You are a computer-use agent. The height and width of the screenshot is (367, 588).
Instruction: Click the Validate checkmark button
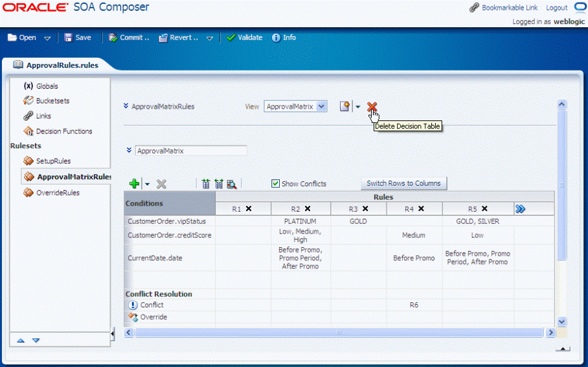(245, 38)
